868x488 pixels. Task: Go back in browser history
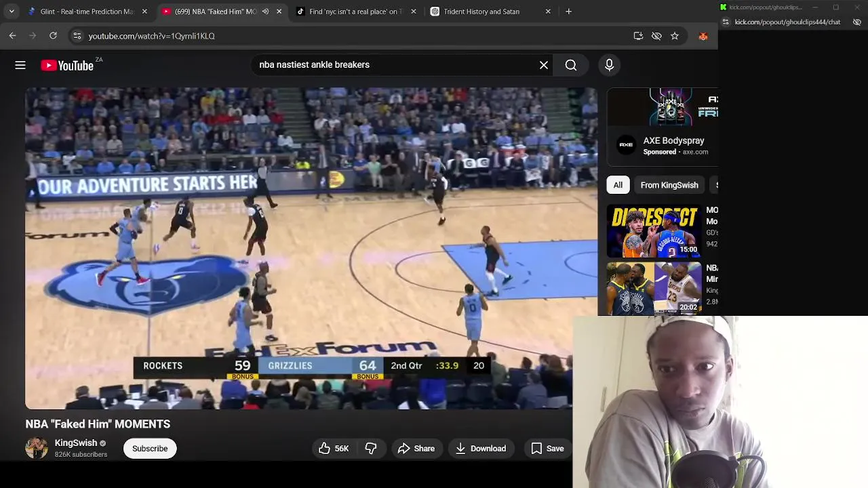point(13,36)
